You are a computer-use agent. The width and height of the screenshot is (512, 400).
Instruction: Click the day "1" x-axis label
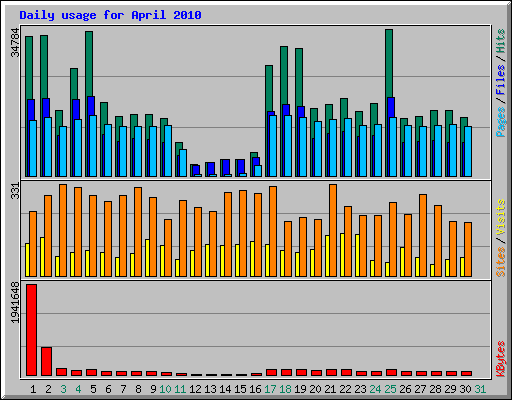click(33, 389)
